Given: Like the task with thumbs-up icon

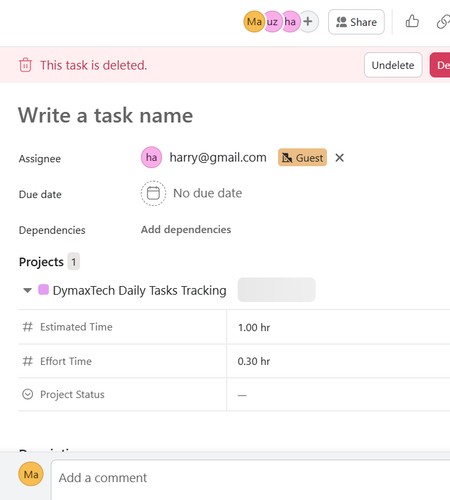Looking at the screenshot, I should click(x=412, y=22).
